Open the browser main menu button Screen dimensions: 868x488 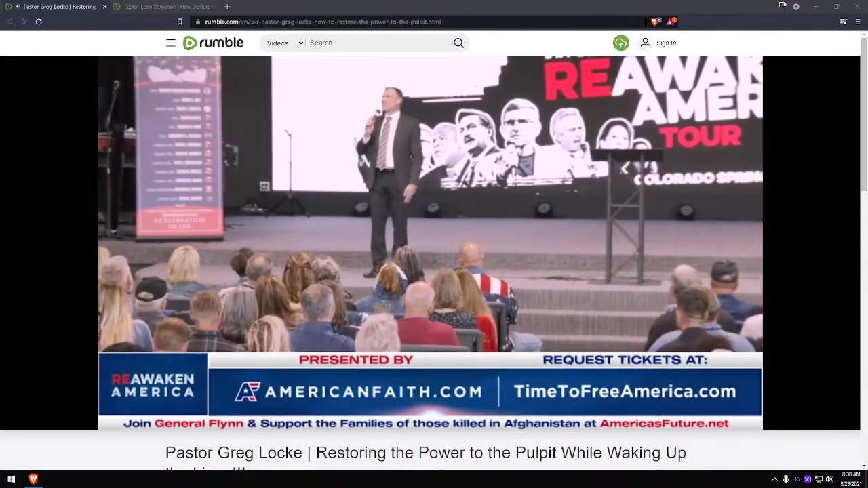click(x=856, y=22)
